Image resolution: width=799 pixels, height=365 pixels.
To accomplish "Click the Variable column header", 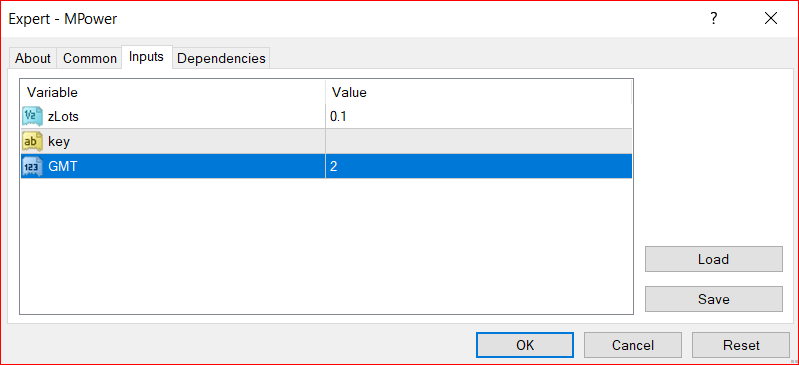I will pos(173,92).
